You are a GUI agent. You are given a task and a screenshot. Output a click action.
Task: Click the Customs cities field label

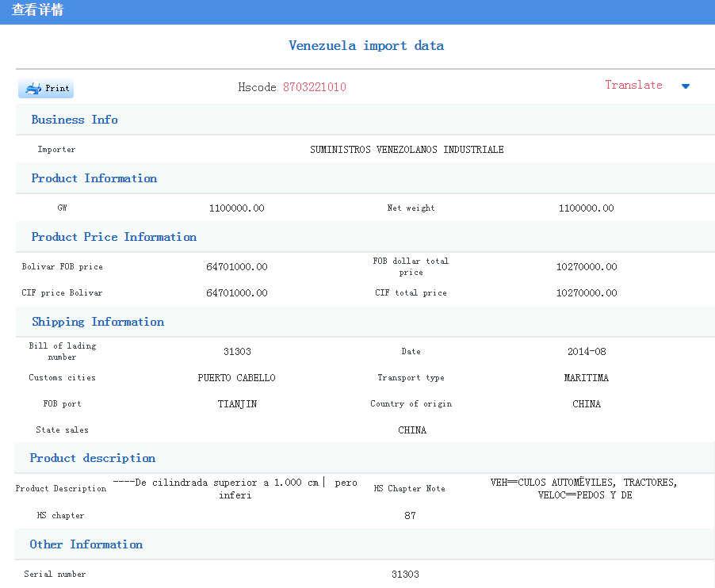point(62,378)
